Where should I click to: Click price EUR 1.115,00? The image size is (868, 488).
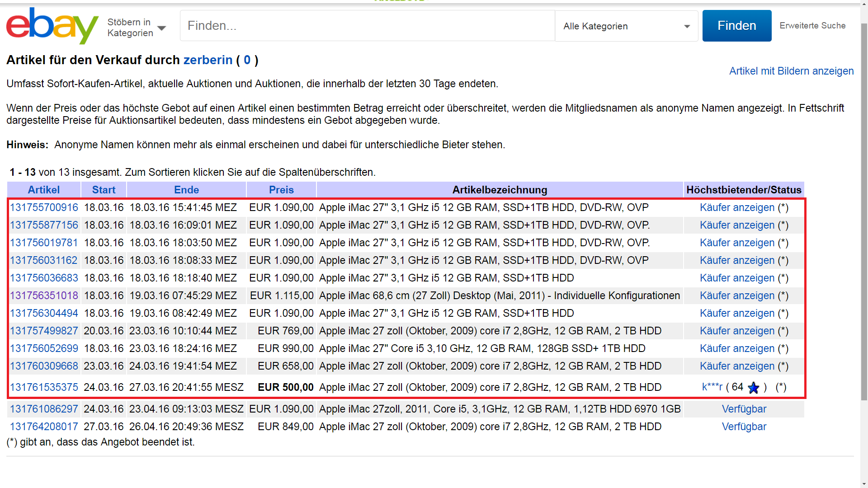pyautogui.click(x=282, y=296)
